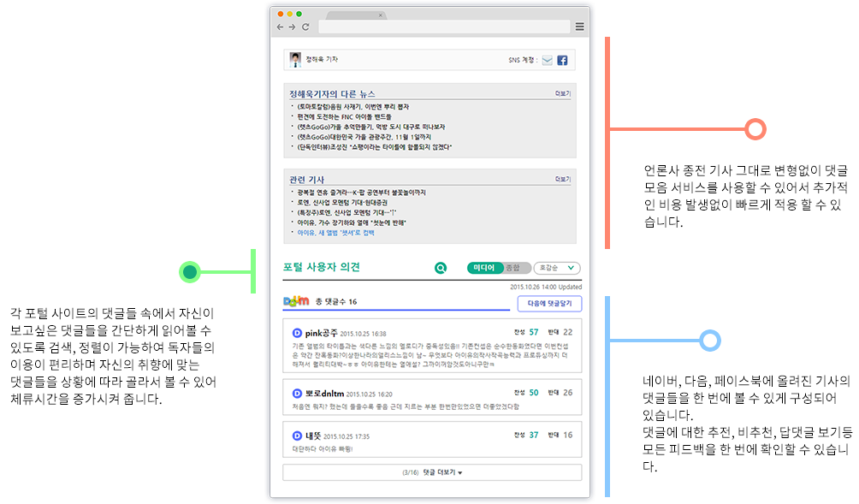The height and width of the screenshot is (504, 859).
Task: Click the Daum logo in comments header
Action: (296, 302)
